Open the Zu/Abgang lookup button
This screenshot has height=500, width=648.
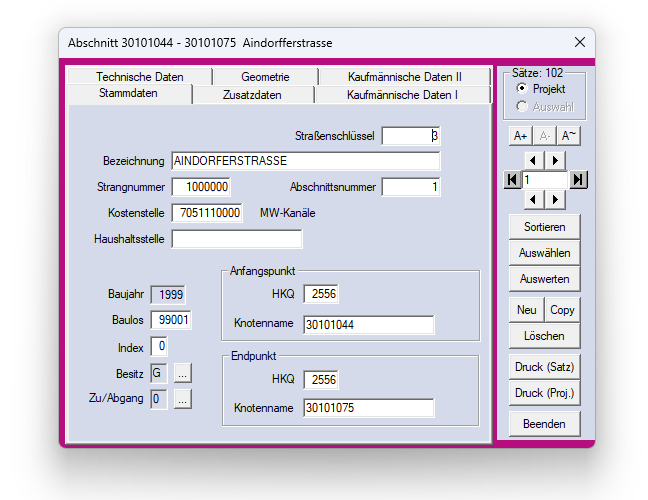coord(182,399)
